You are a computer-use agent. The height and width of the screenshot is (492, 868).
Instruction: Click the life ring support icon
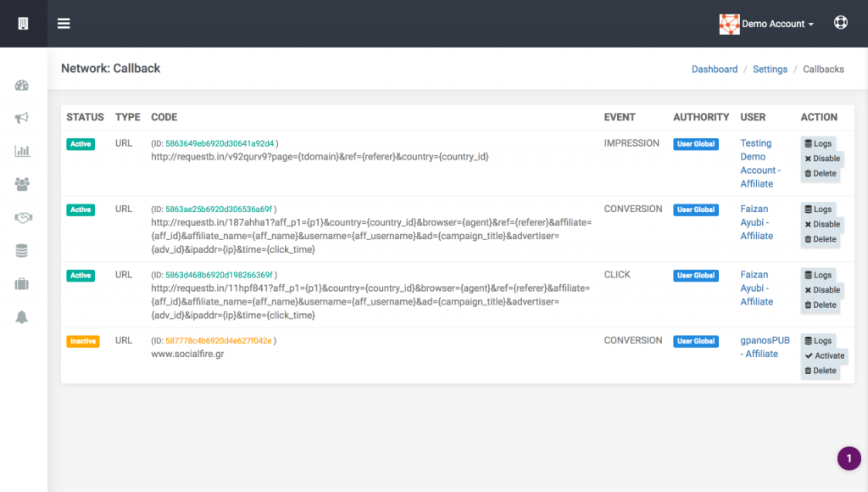click(x=840, y=23)
